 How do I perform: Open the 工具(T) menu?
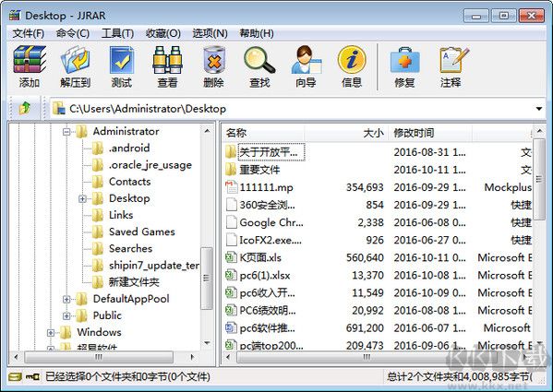[x=118, y=33]
